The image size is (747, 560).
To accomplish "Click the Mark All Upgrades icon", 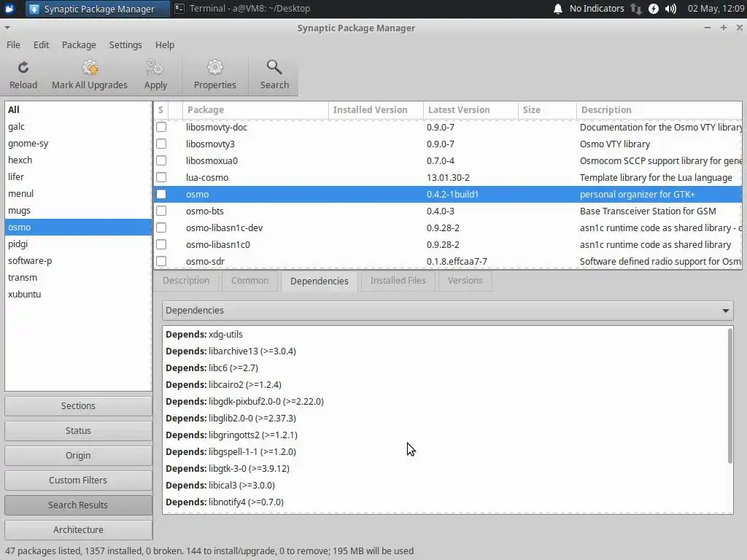I will [x=90, y=68].
